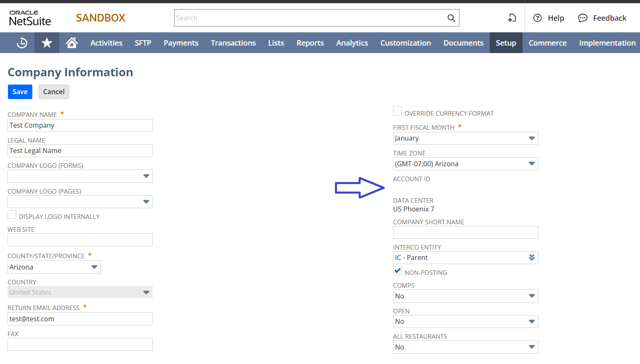
Task: Open the Shortcuts star icon
Action: (x=47, y=43)
